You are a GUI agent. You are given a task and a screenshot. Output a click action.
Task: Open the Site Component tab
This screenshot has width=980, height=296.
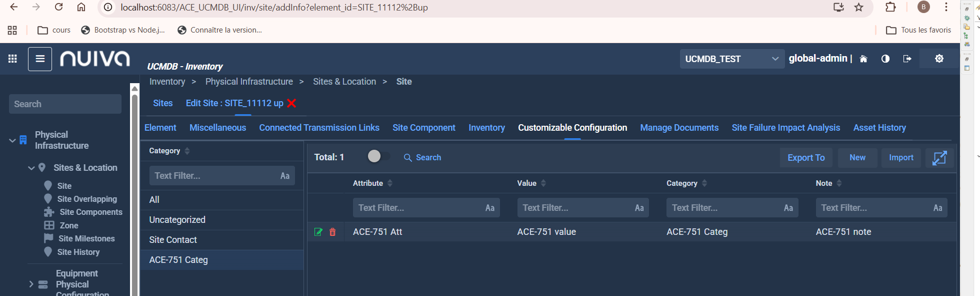[x=423, y=128]
